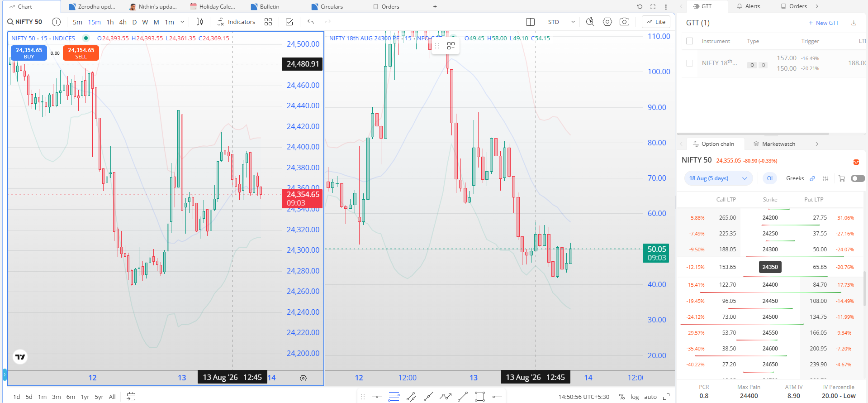The width and height of the screenshot is (868, 403).
Task: Select the rectangle drawing tool
Action: [x=480, y=397]
